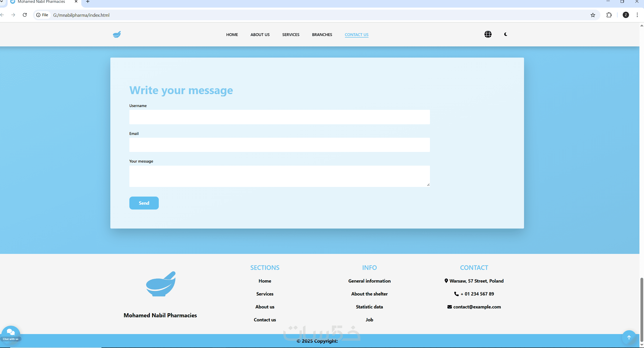Open Chrome three-dot menu
This screenshot has width=644, height=348.
637,15
